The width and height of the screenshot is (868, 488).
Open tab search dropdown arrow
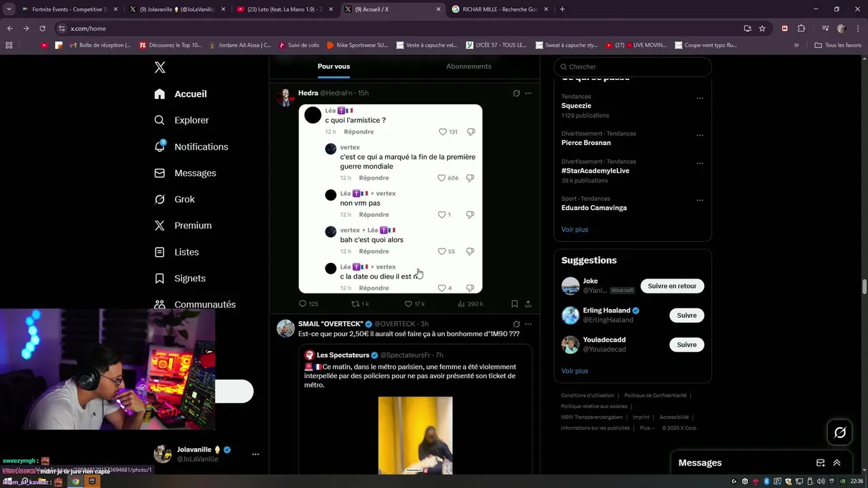pos(9,9)
